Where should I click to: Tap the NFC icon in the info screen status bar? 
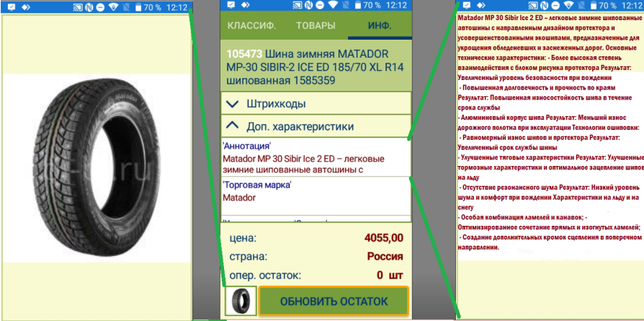pyautogui.click(x=309, y=5)
